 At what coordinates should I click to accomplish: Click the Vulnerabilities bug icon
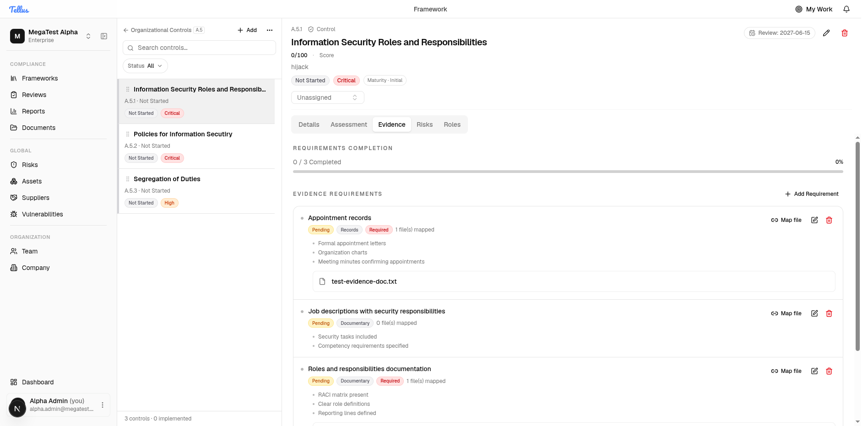(x=14, y=214)
